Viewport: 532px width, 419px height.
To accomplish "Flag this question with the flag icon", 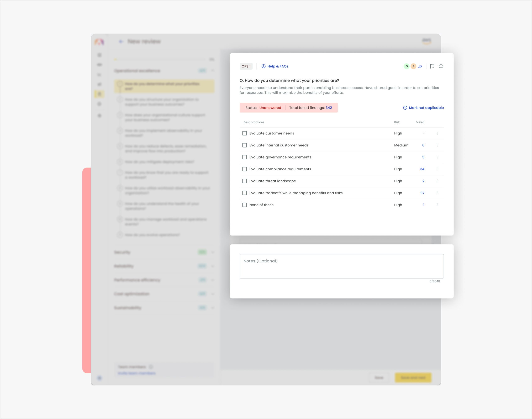I will [x=432, y=66].
